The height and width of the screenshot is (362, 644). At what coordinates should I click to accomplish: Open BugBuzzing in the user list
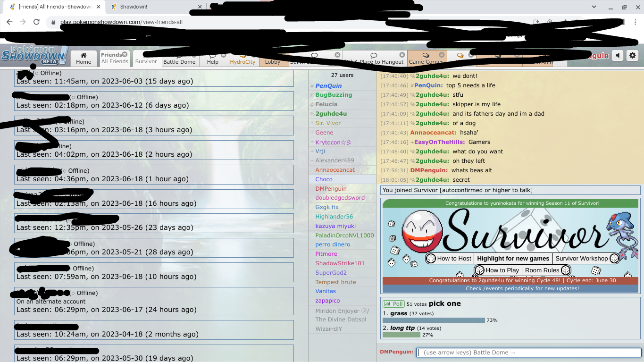click(334, 95)
